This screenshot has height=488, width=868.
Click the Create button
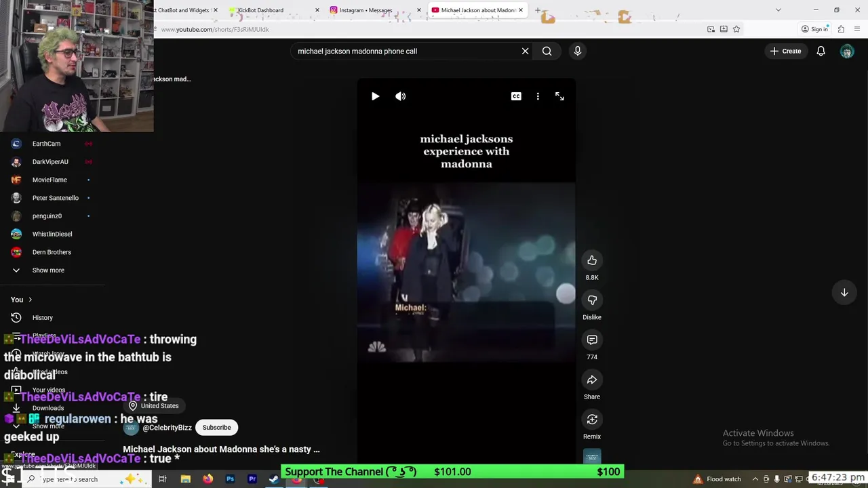click(785, 51)
